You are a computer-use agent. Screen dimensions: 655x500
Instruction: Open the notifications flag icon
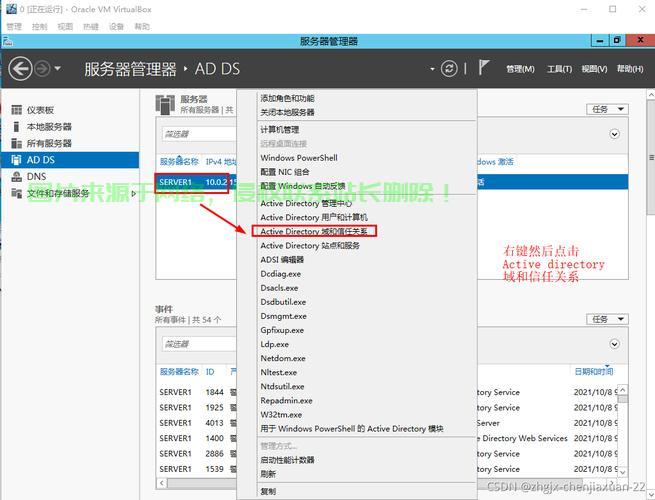(484, 67)
